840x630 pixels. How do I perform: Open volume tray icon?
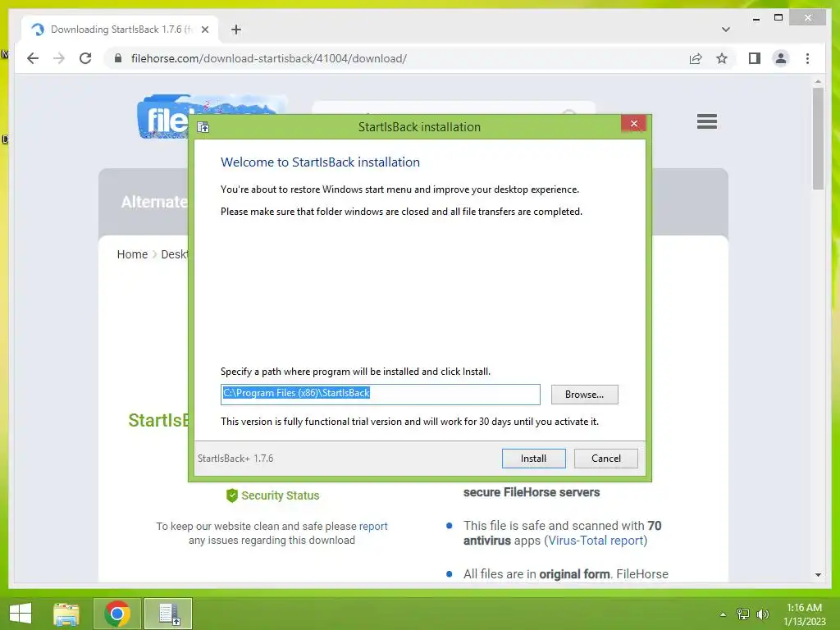click(x=762, y=614)
